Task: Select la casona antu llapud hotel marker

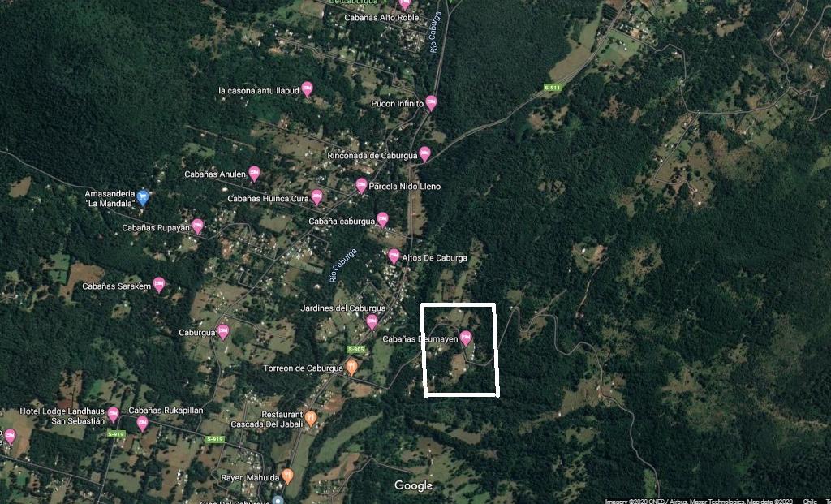Action: 307,89
